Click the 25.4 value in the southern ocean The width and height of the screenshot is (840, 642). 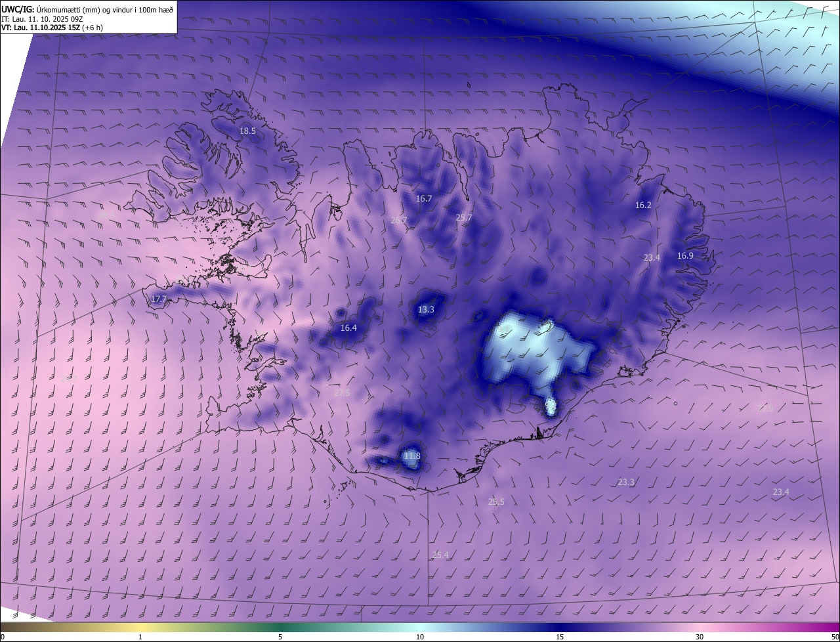[440, 555]
